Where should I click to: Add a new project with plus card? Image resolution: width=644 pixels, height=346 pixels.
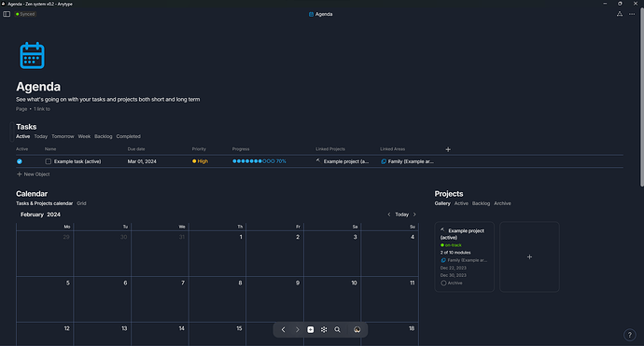click(529, 256)
